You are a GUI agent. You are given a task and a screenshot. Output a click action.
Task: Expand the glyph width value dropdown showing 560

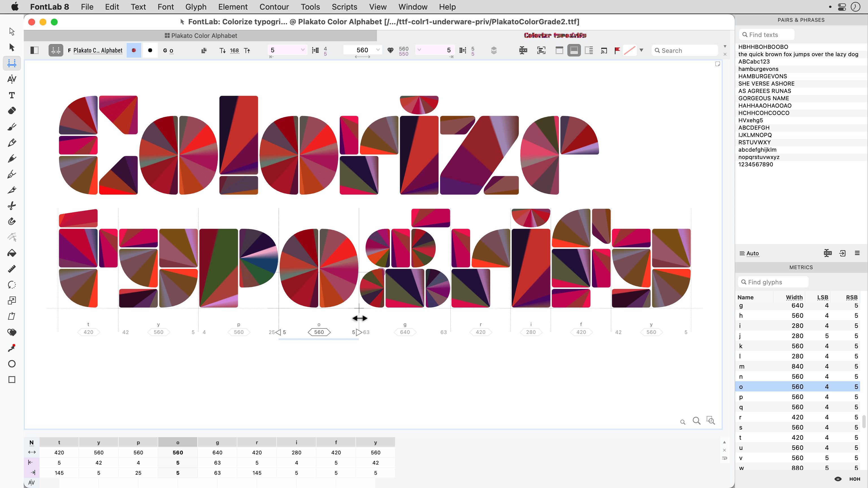(377, 50)
